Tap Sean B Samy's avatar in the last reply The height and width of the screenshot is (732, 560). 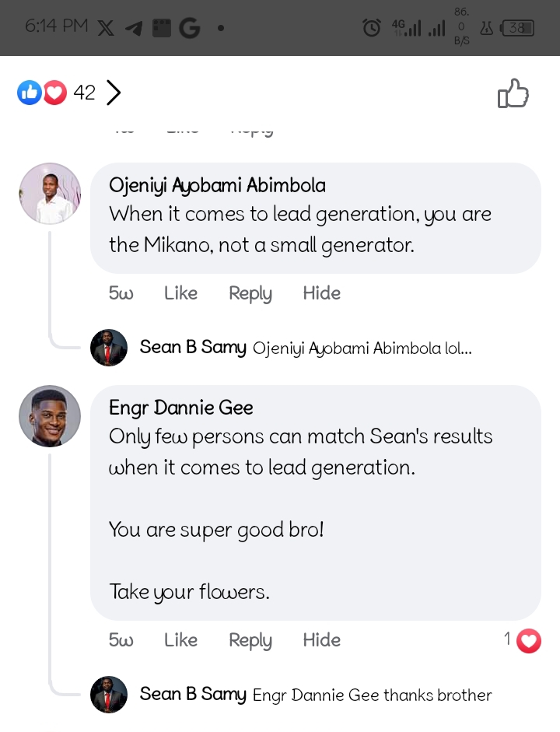coord(109,695)
